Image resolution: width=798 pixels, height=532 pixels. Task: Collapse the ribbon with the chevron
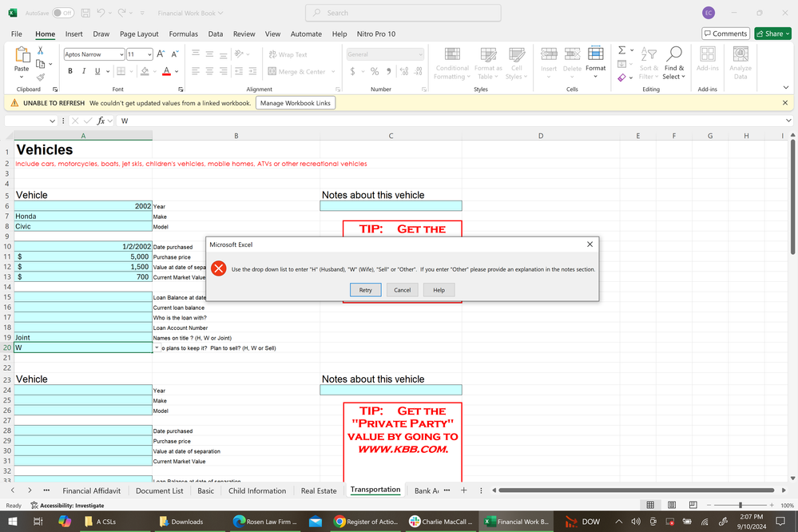point(784,88)
